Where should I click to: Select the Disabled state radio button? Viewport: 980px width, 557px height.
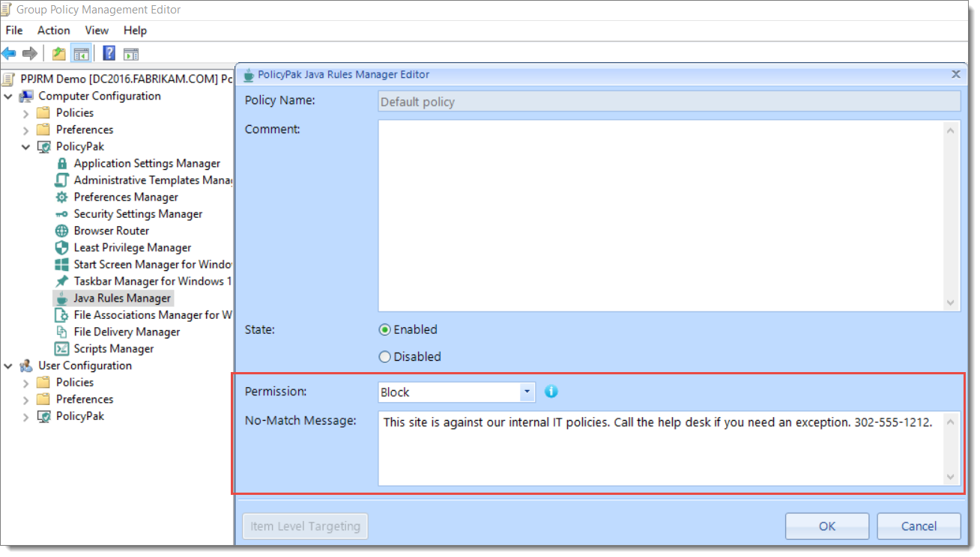pyautogui.click(x=385, y=357)
